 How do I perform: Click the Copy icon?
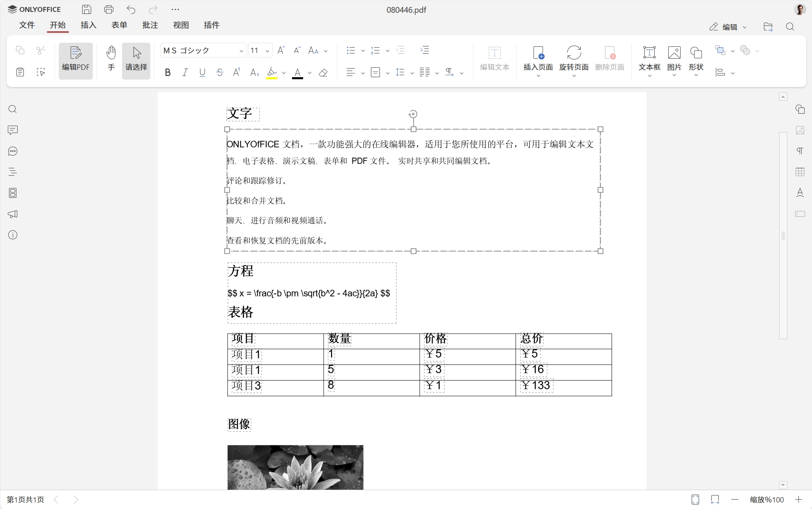(x=20, y=50)
